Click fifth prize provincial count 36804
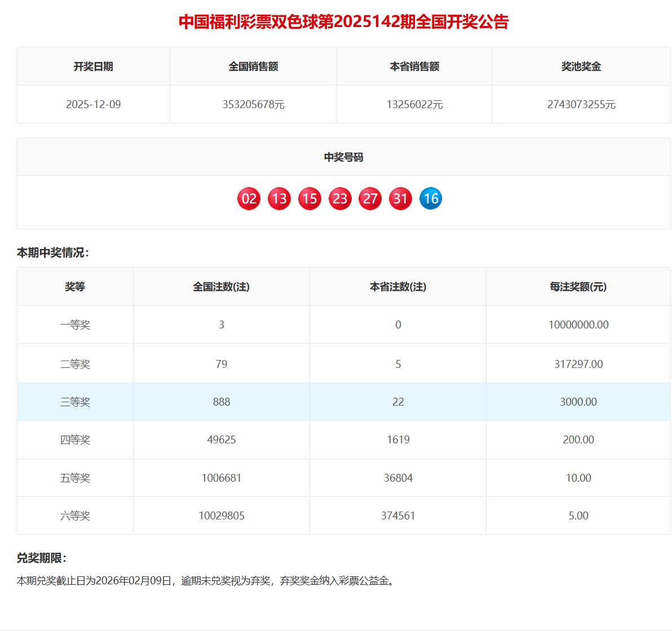This screenshot has width=672, height=631. [398, 478]
